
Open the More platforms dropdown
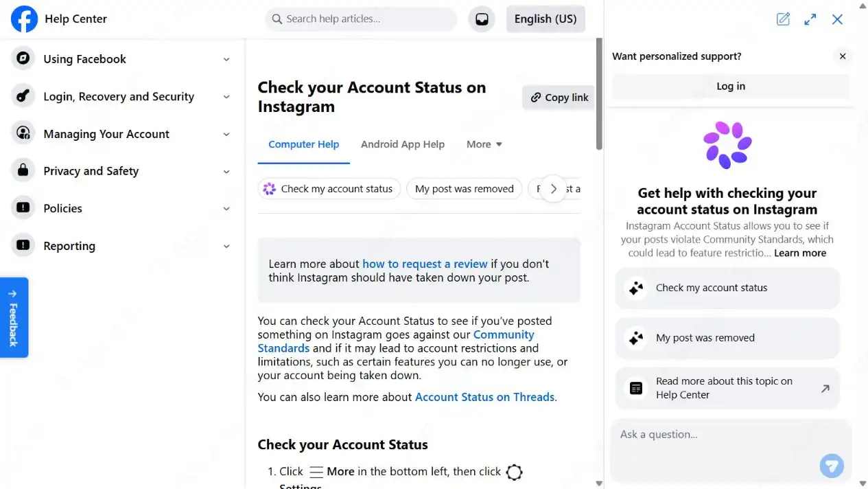[484, 144]
